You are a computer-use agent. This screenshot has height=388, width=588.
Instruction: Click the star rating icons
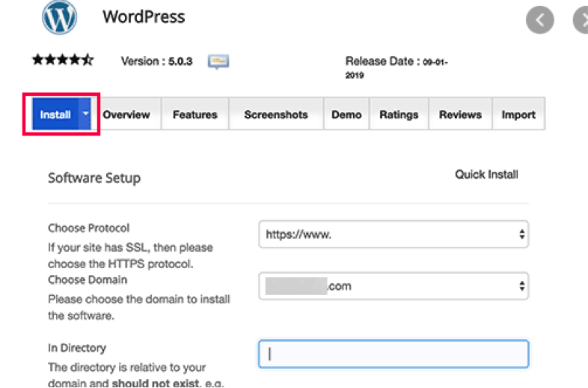coord(63,60)
